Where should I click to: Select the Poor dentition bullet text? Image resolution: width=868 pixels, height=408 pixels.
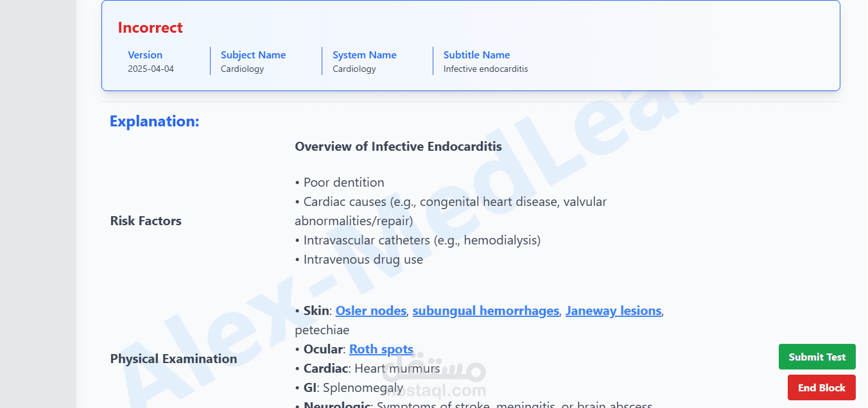340,182
